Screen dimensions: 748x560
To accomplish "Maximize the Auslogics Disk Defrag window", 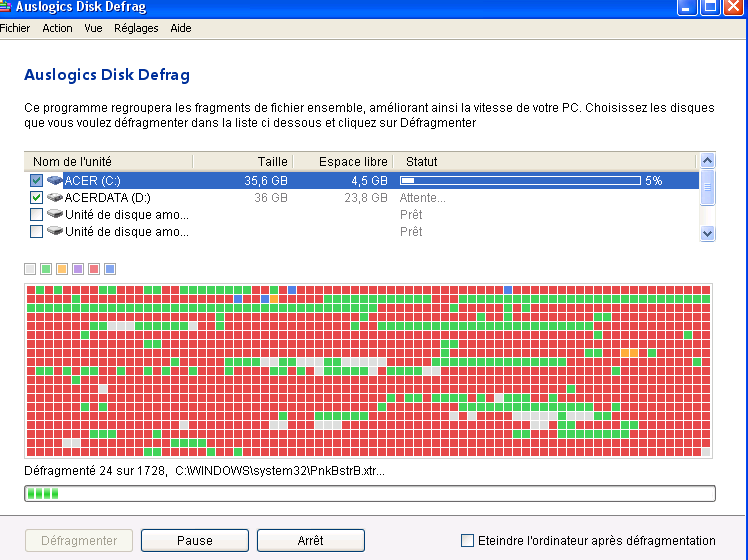I will [x=710, y=7].
